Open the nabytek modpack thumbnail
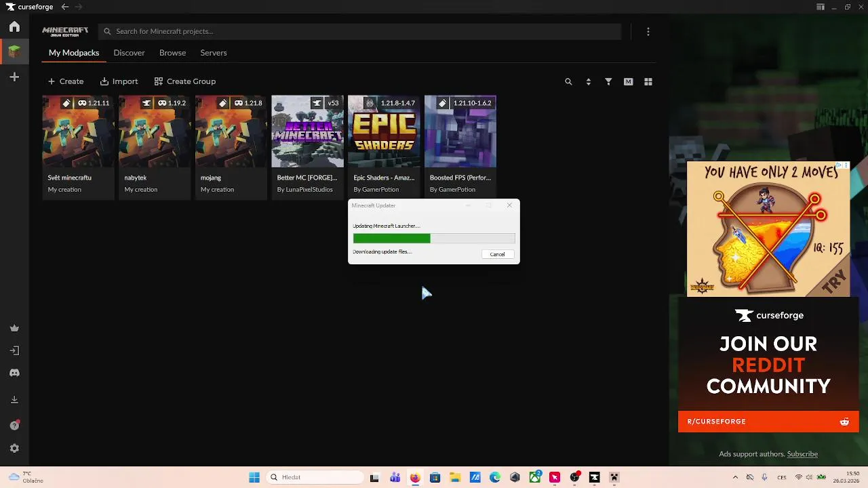The width and height of the screenshot is (868, 488). click(155, 131)
